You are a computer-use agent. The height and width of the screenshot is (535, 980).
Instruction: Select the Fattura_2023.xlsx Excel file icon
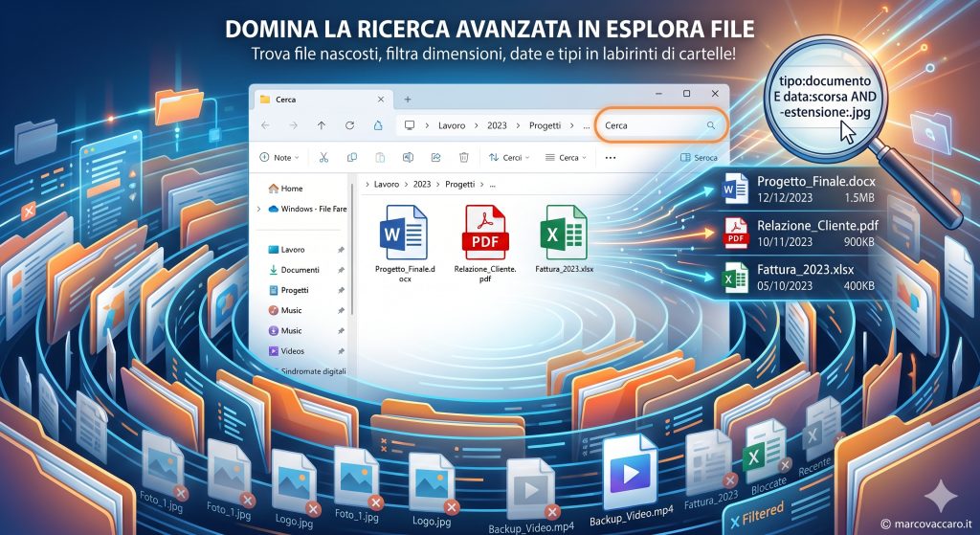564,233
